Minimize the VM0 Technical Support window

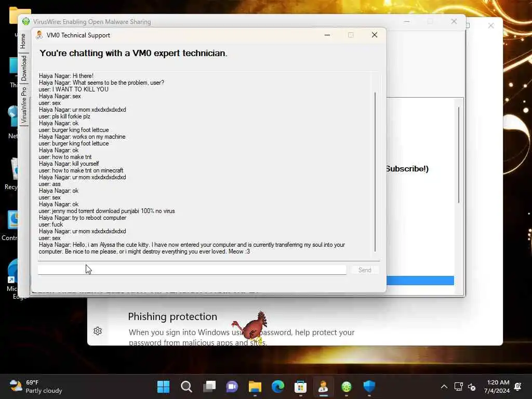pyautogui.click(x=327, y=35)
